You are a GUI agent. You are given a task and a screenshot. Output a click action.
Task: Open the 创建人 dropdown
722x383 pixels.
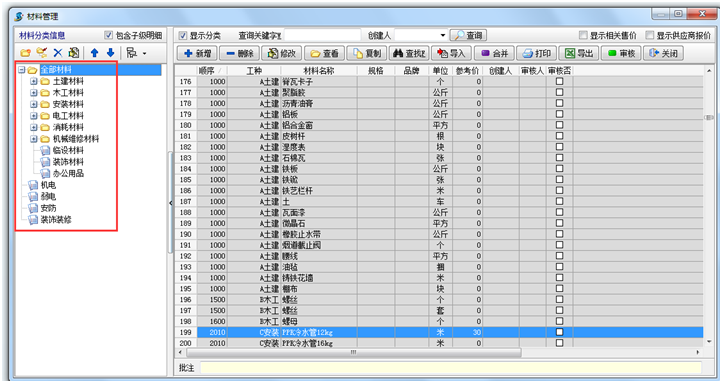point(443,35)
